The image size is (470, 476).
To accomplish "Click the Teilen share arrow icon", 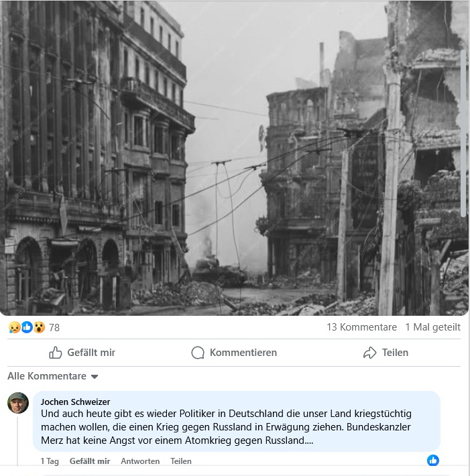I will click(370, 353).
